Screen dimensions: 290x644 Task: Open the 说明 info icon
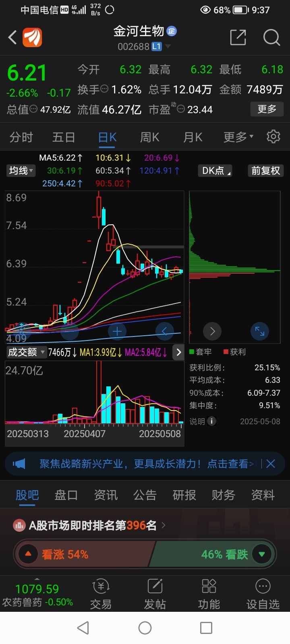click(211, 421)
